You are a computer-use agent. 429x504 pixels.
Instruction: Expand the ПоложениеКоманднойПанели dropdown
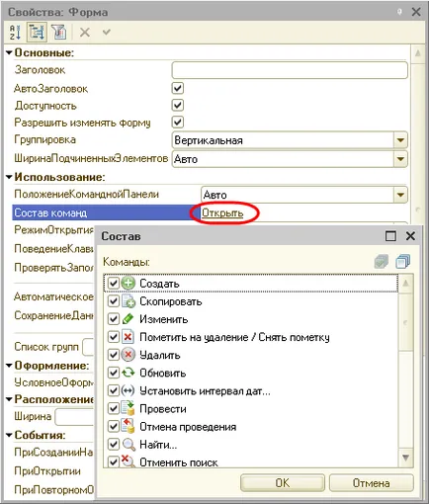pyautogui.click(x=400, y=195)
